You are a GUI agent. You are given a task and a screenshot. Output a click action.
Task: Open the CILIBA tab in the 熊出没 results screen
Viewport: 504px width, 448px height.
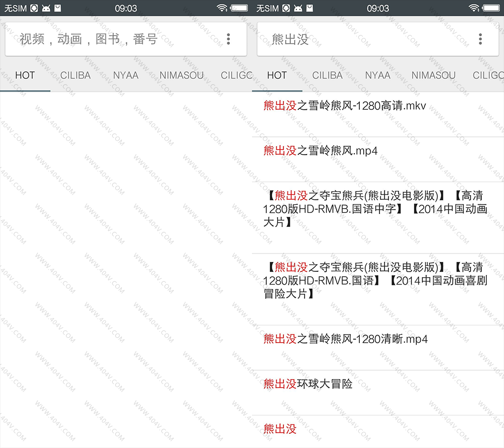(327, 75)
